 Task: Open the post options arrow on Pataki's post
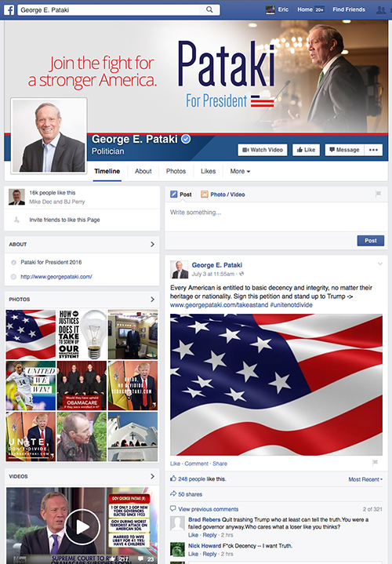point(380,264)
